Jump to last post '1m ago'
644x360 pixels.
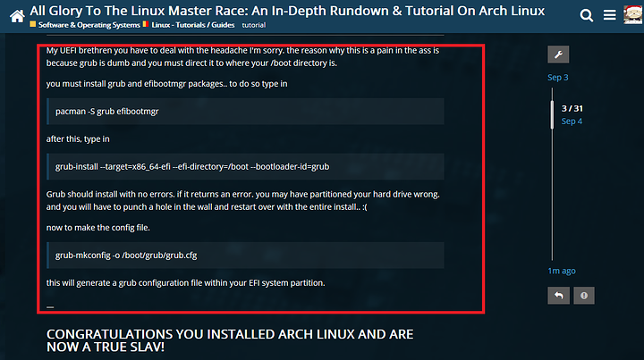click(x=562, y=271)
